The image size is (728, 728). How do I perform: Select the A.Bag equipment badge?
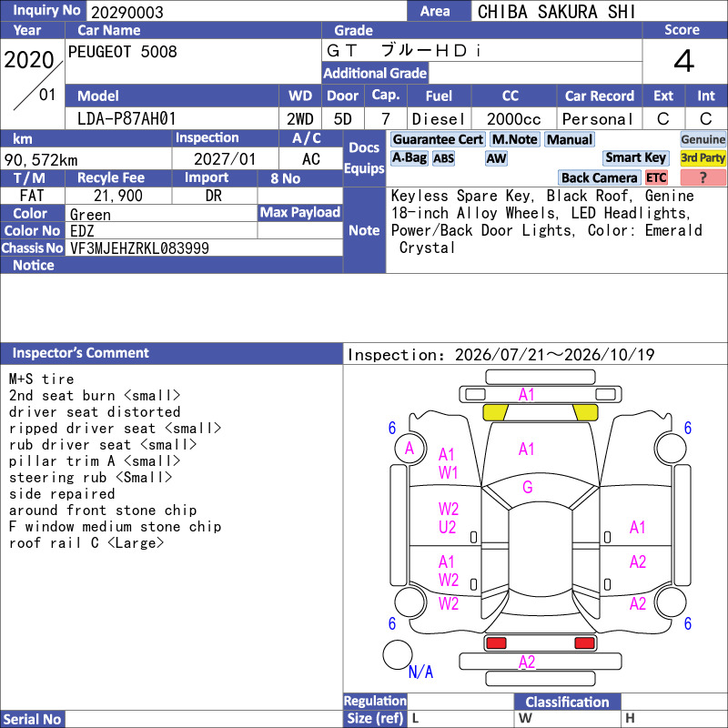(409, 158)
